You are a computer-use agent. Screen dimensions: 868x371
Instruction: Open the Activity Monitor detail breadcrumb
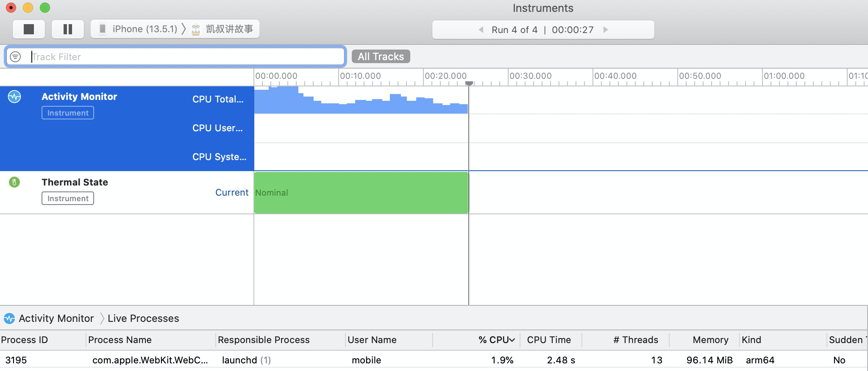56,318
